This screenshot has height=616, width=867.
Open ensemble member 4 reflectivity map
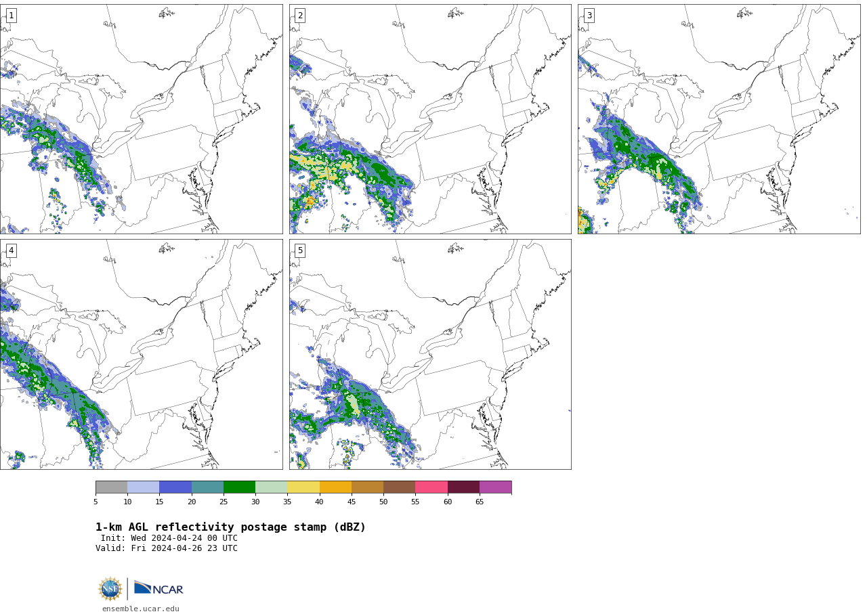[141, 354]
